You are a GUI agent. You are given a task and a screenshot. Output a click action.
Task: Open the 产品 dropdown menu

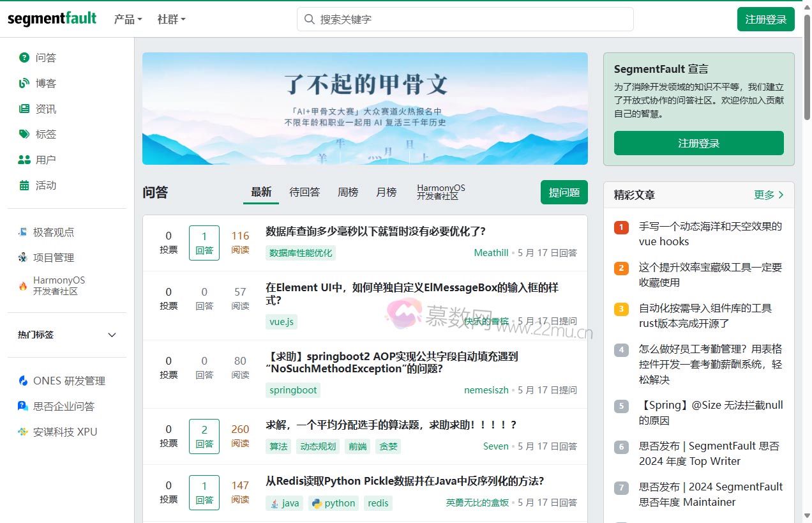point(128,19)
